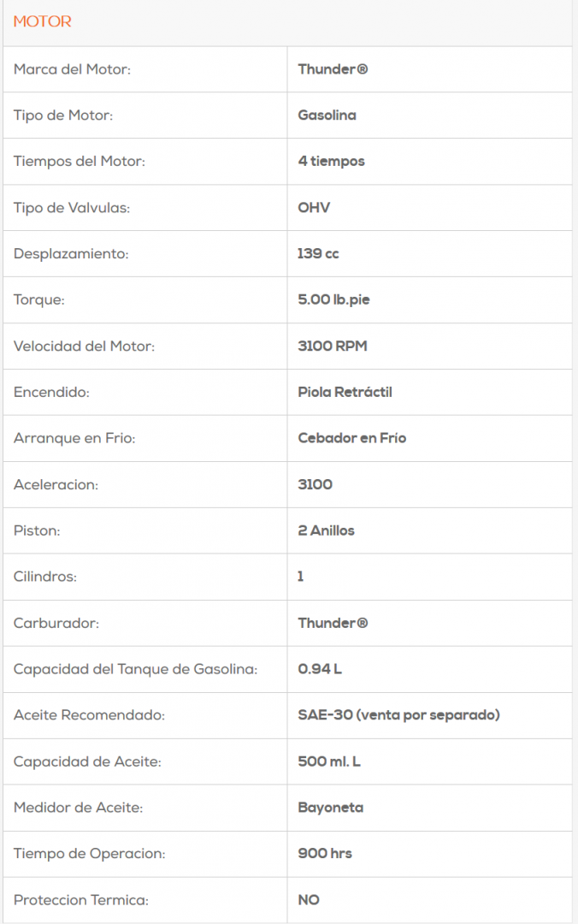Viewport: 578px width, 924px height.
Task: Click the 'Carburador:' row label
Action: (x=56, y=624)
